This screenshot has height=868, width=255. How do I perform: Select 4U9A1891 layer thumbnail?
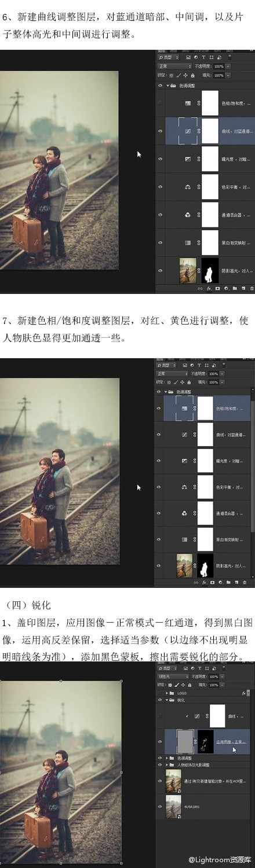(x=173, y=806)
